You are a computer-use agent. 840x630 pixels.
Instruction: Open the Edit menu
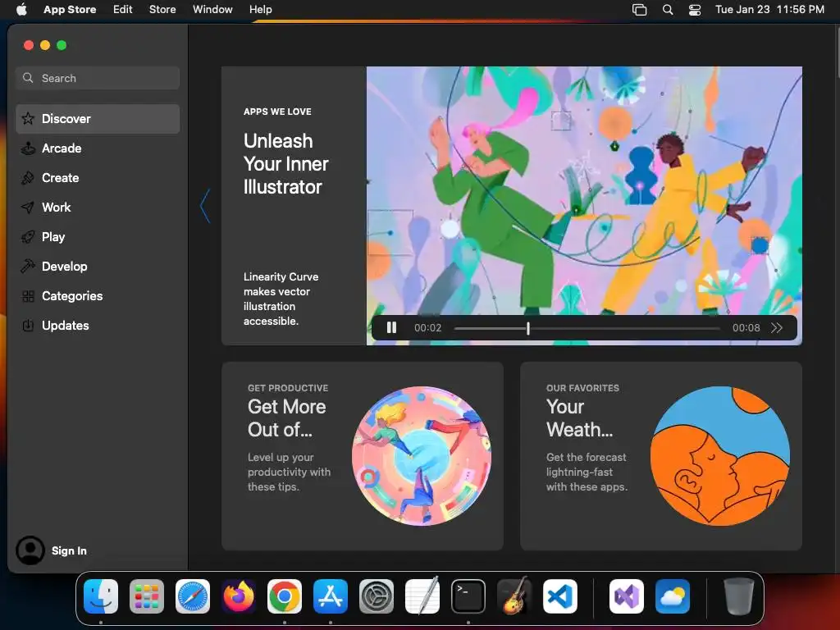123,10
